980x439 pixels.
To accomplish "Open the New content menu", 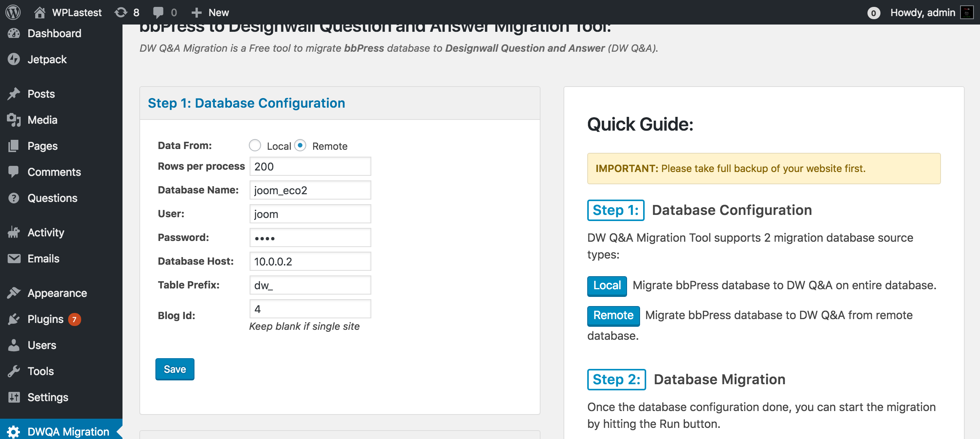I will (x=210, y=12).
